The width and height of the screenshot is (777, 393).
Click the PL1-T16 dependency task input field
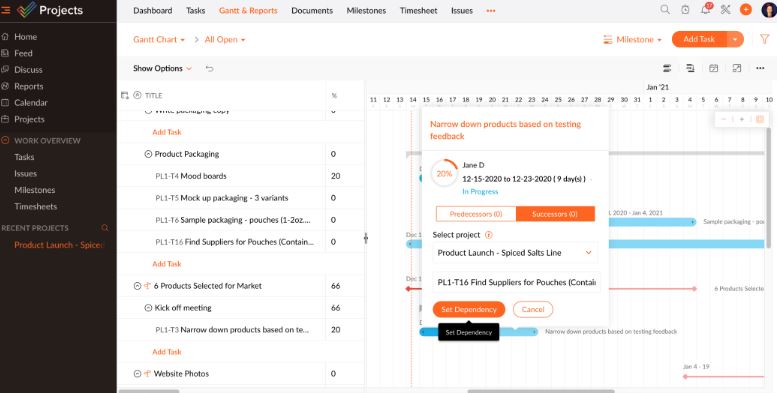[x=516, y=282]
